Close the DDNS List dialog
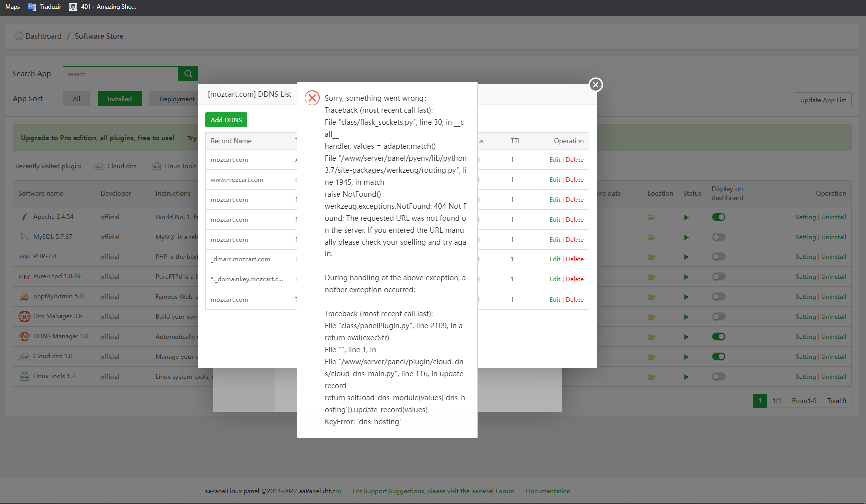This screenshot has width=866, height=504. click(595, 85)
